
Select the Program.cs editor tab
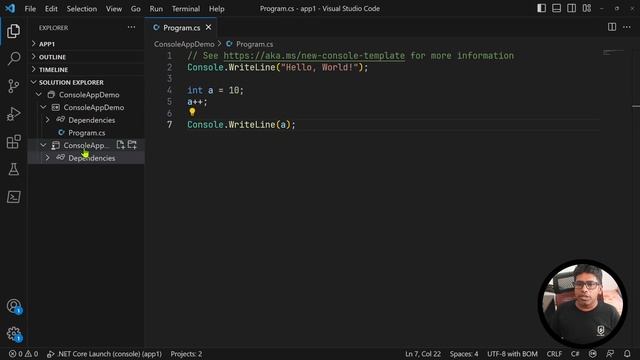[181, 28]
